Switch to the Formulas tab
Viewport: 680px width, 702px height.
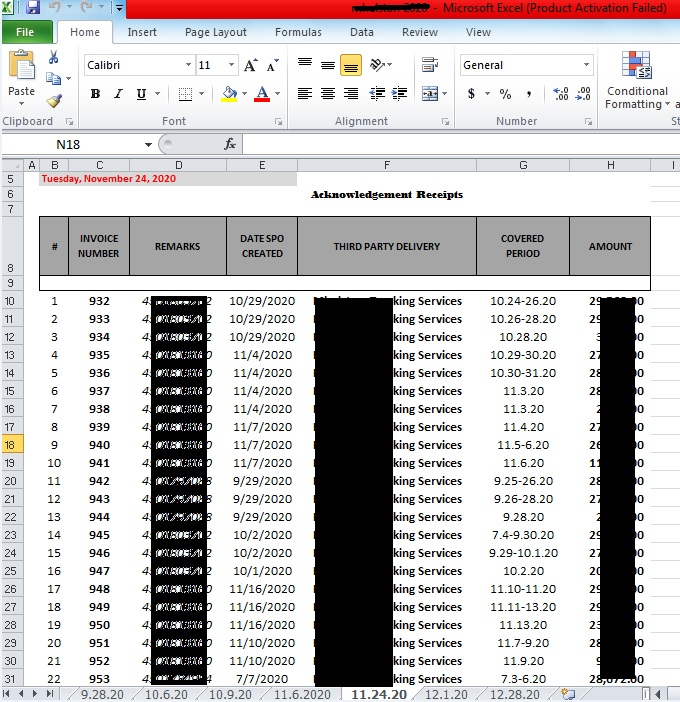[x=298, y=32]
